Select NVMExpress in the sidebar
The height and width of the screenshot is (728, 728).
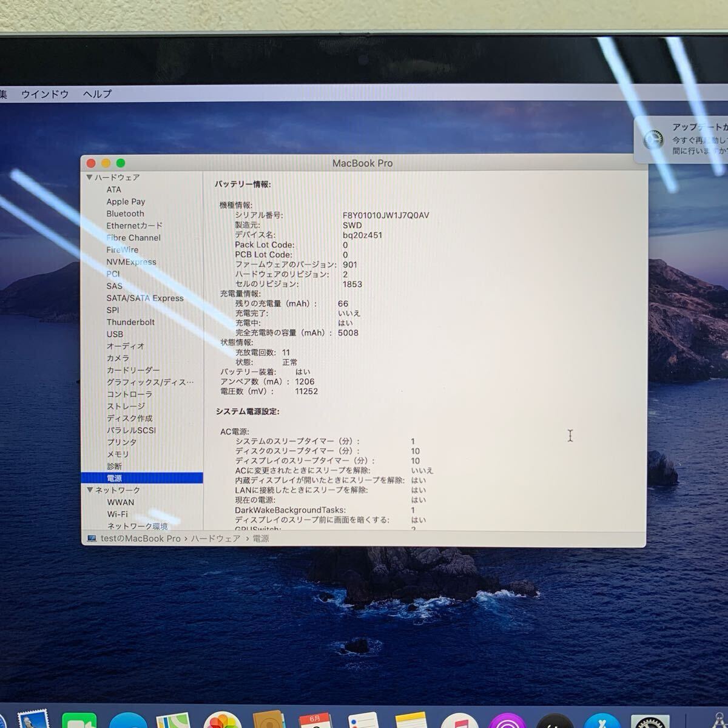tap(131, 262)
